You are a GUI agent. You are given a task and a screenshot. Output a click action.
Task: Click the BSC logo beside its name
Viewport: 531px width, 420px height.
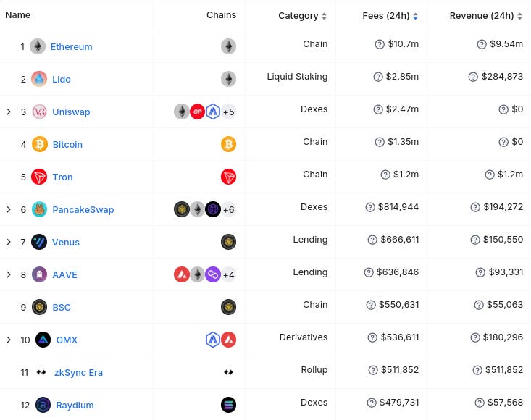click(x=39, y=307)
